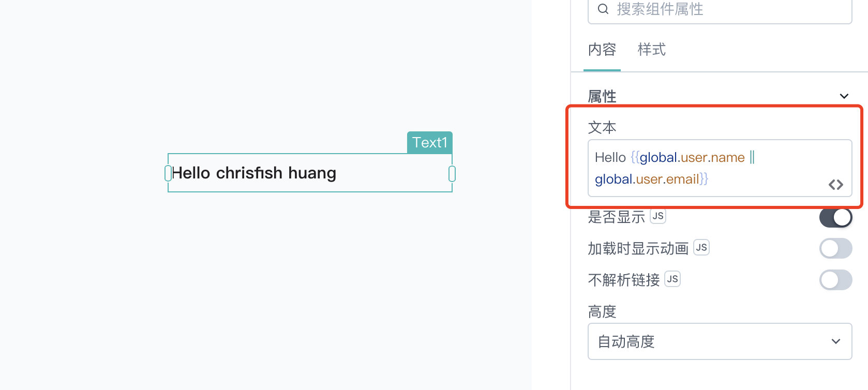This screenshot has width=868, height=390.
Task: Click the dropdown arrow in 高度 selector
Action: [836, 341]
